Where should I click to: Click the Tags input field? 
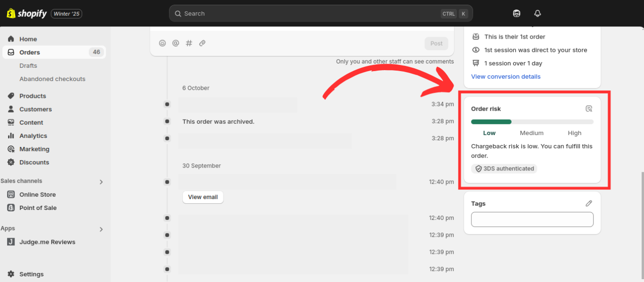tap(532, 219)
